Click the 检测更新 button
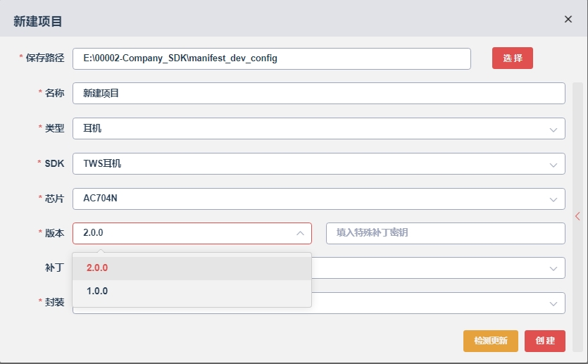588x364 pixels. point(491,341)
